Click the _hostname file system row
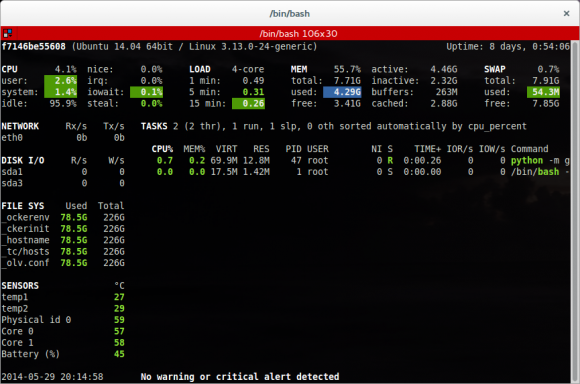The image size is (580, 384). coord(63,240)
